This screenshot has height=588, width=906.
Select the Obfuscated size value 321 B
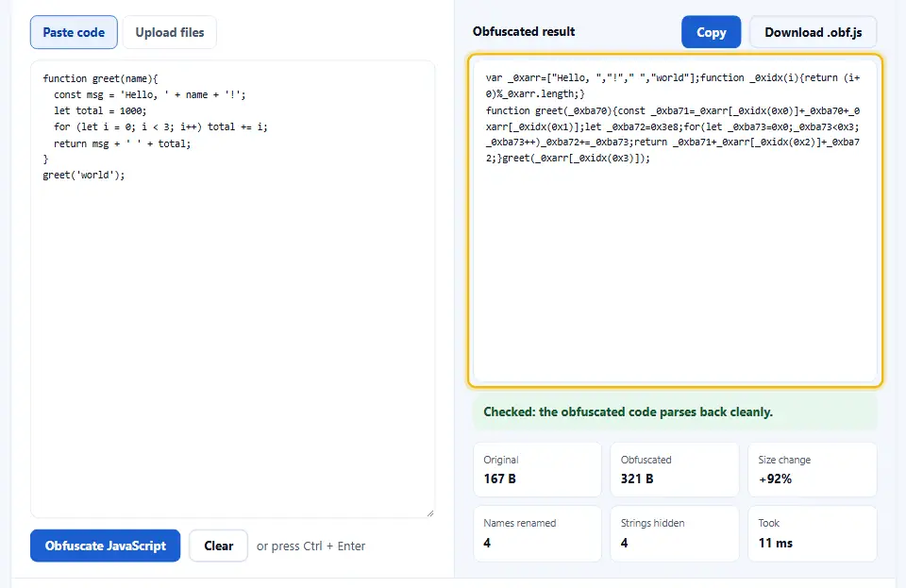click(x=637, y=479)
